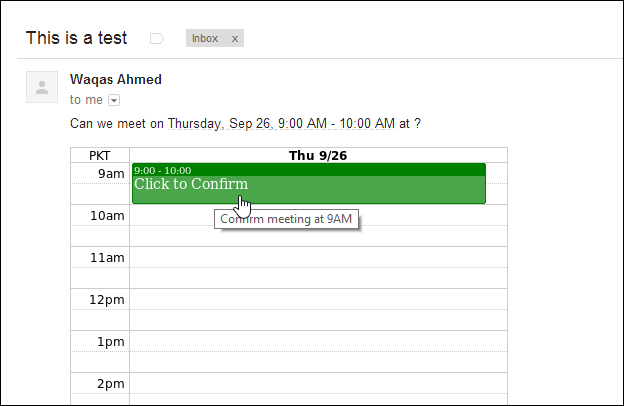
Task: Click the PKT timezone header cell
Action: tap(100, 155)
